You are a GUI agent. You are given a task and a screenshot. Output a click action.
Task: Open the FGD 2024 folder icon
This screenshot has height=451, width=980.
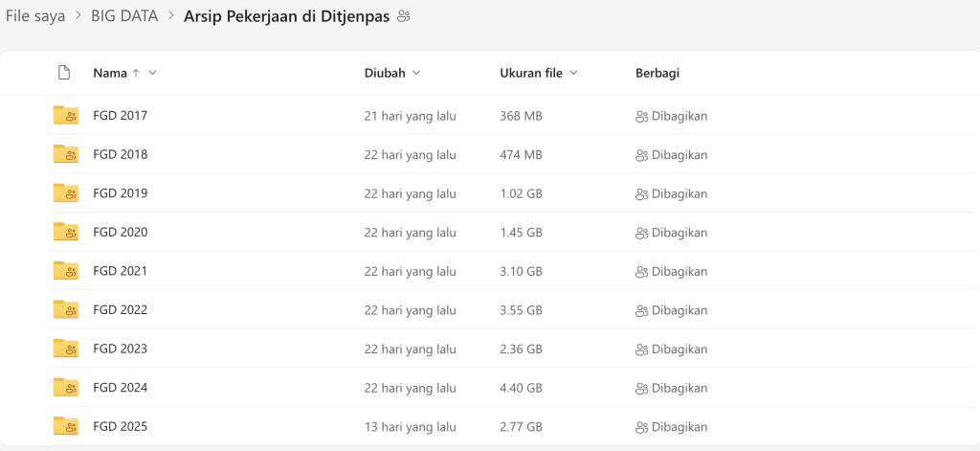66,387
